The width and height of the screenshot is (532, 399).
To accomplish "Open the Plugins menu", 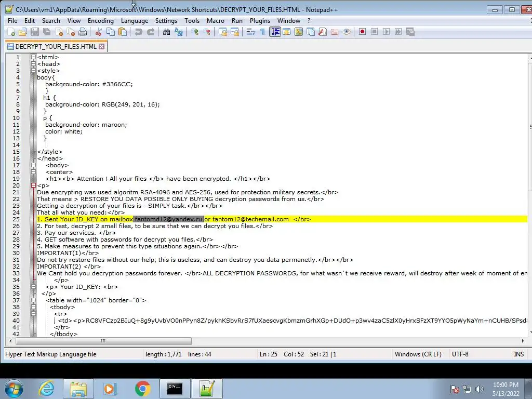I will pos(260,21).
